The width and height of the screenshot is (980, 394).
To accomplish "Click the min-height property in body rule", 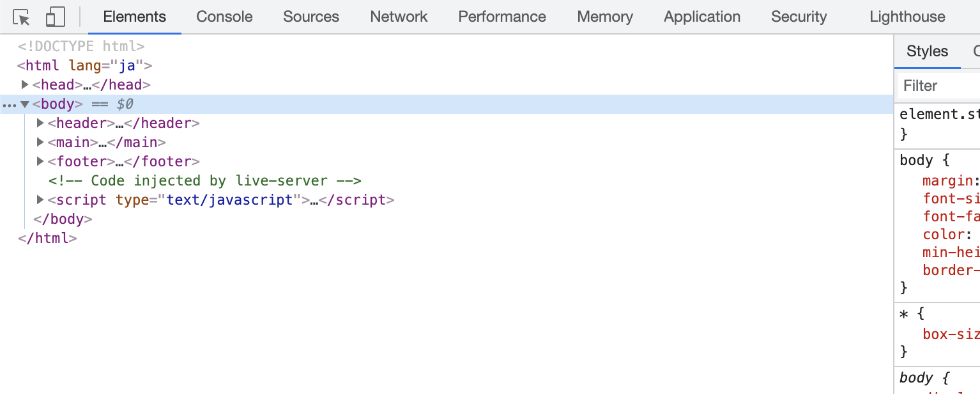I will [x=951, y=253].
